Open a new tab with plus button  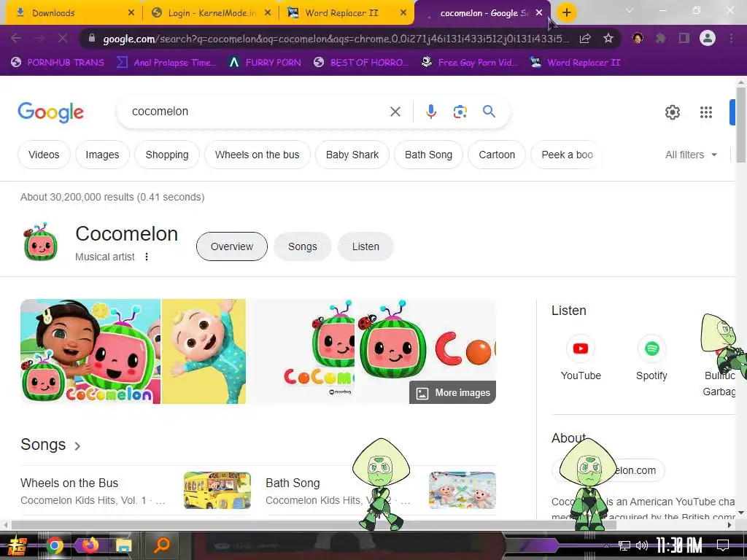pos(566,12)
